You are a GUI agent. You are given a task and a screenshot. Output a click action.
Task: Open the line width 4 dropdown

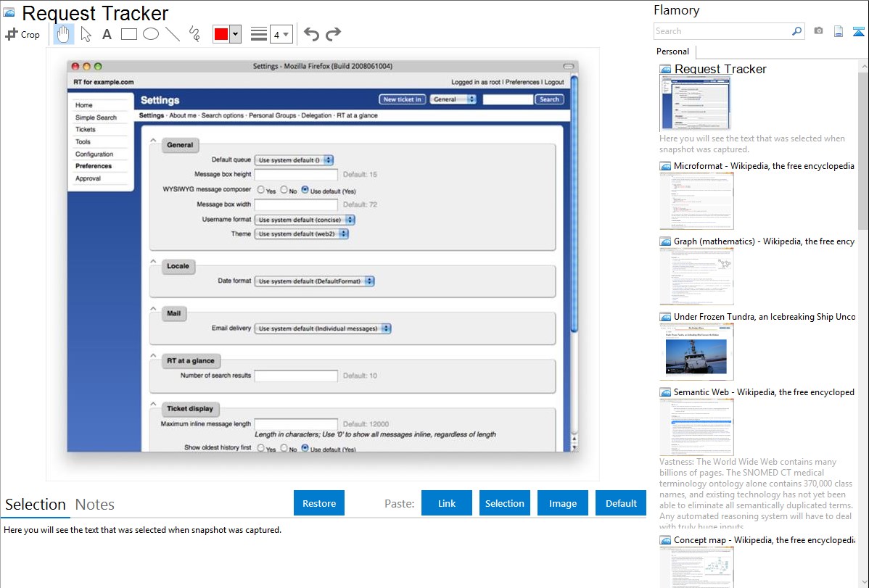pos(281,34)
